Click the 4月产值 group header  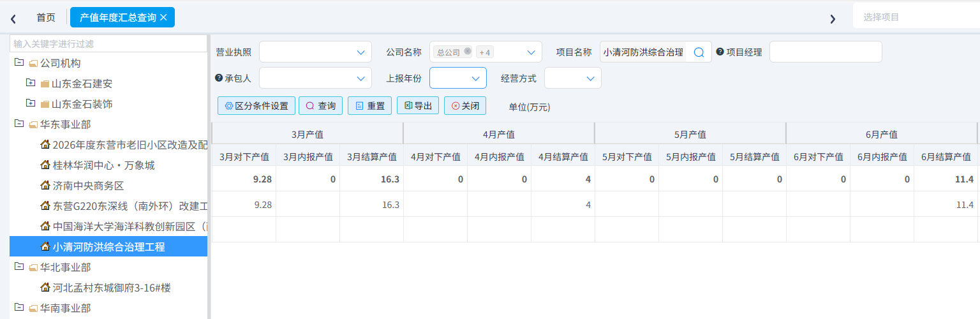499,134
